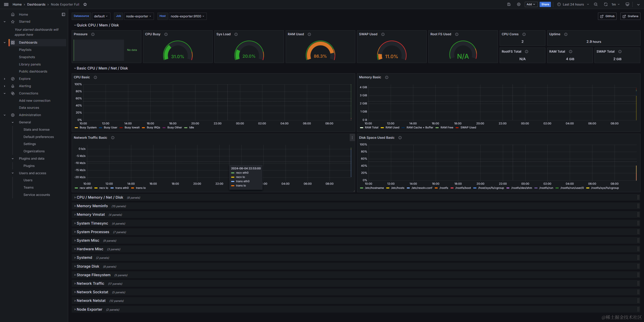Click the RAM Used 86.3% gauge
The image size is (644, 322).
320,51
